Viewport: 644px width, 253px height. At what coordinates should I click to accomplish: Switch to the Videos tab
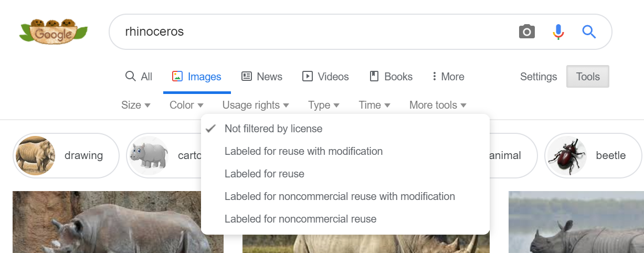click(325, 77)
